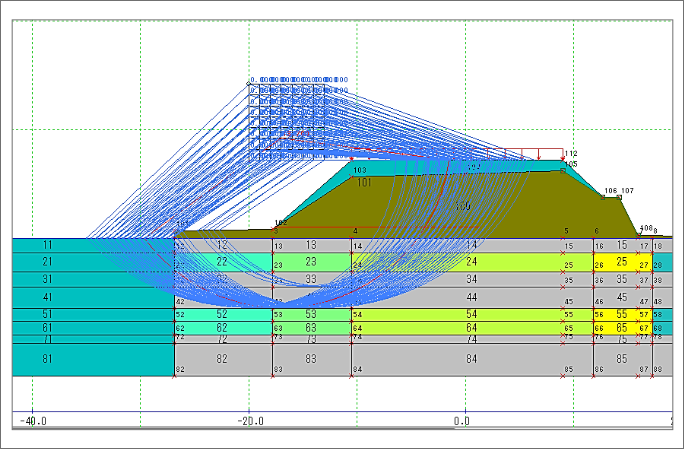684x449 pixels.
Task: Click node label 102 at the embankment toe
Action: (x=281, y=223)
